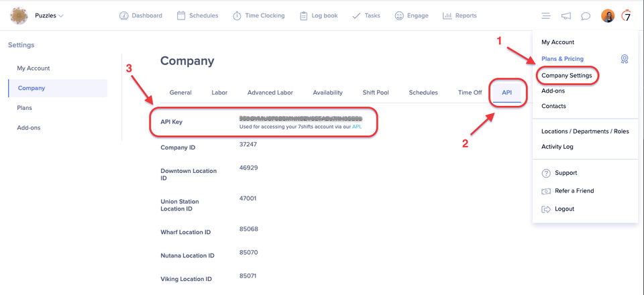Click the megaphone announcements icon
The image size is (644, 295).
point(566,16)
